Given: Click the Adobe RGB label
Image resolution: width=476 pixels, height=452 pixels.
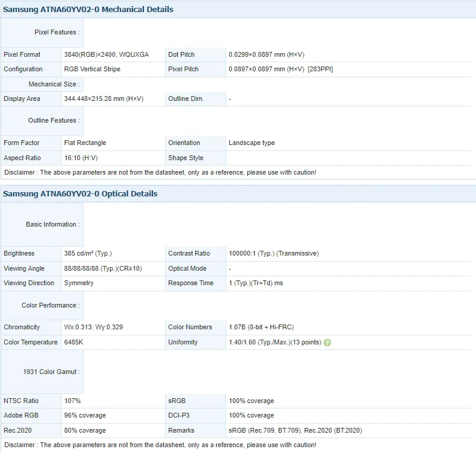Looking at the screenshot, I should [21, 416].
